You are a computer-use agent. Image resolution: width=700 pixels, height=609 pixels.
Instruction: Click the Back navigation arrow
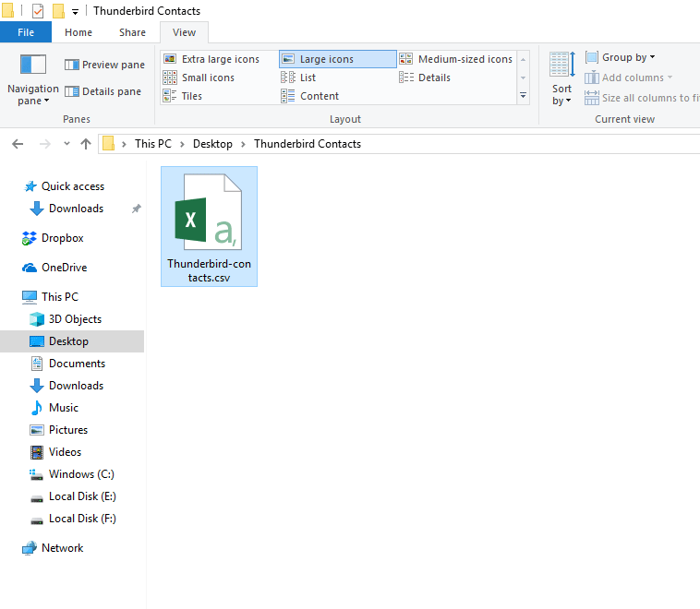pos(18,144)
